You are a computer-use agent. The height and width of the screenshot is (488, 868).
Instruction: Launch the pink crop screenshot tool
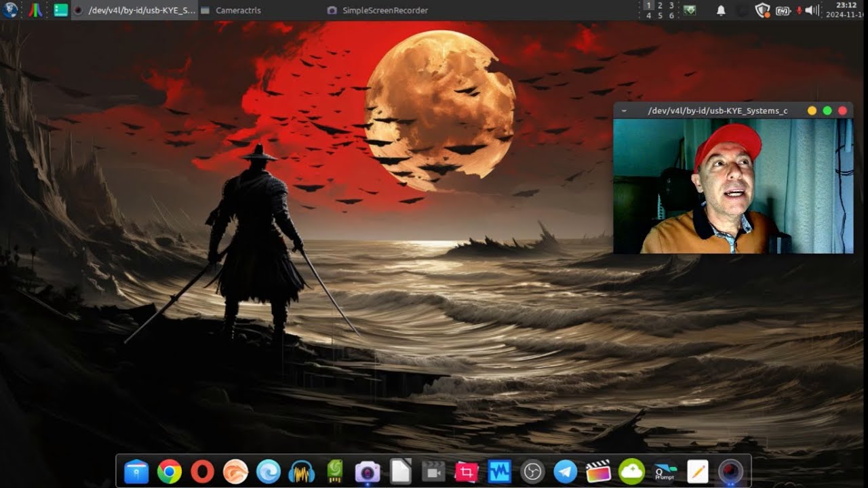point(467,471)
